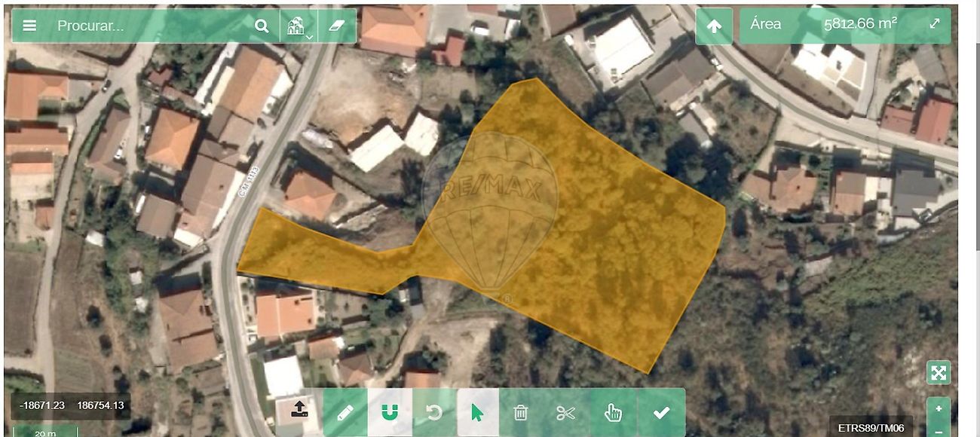This screenshot has width=980, height=437.
Task: Click the coordinates readout -18671.23 186754.13
Action: [71, 405]
